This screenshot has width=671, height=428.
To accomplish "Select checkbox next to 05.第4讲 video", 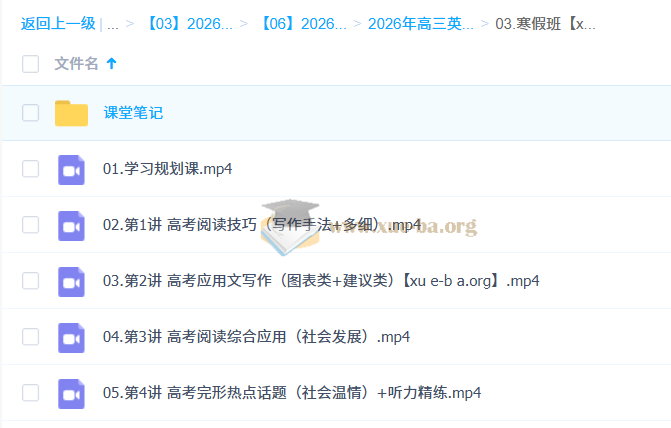I will click(30, 393).
